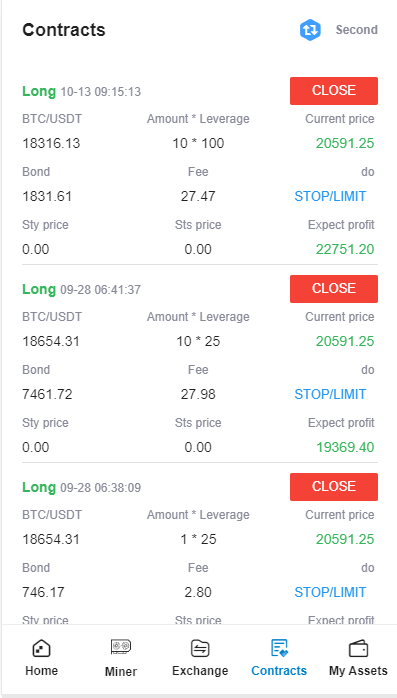Open the Home tab icon
Screen dimensions: 397x698
click(41, 649)
